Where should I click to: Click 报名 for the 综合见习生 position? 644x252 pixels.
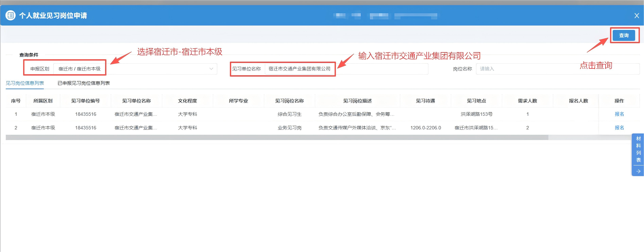[619, 114]
